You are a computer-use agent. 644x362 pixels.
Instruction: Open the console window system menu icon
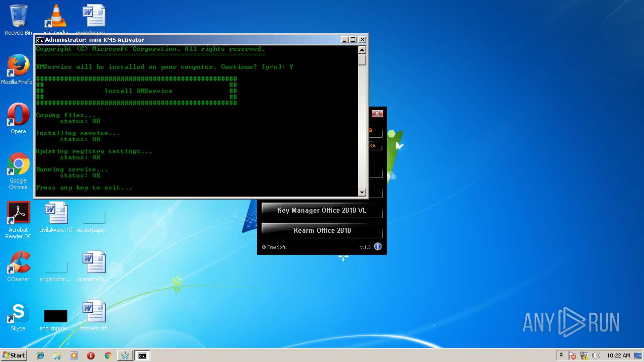pos(40,40)
